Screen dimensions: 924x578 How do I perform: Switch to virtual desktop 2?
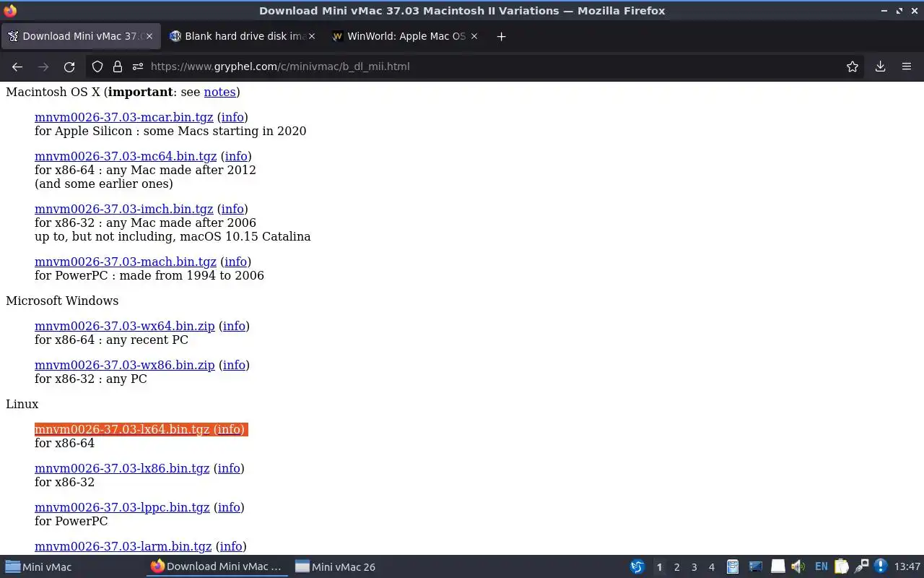(x=677, y=567)
